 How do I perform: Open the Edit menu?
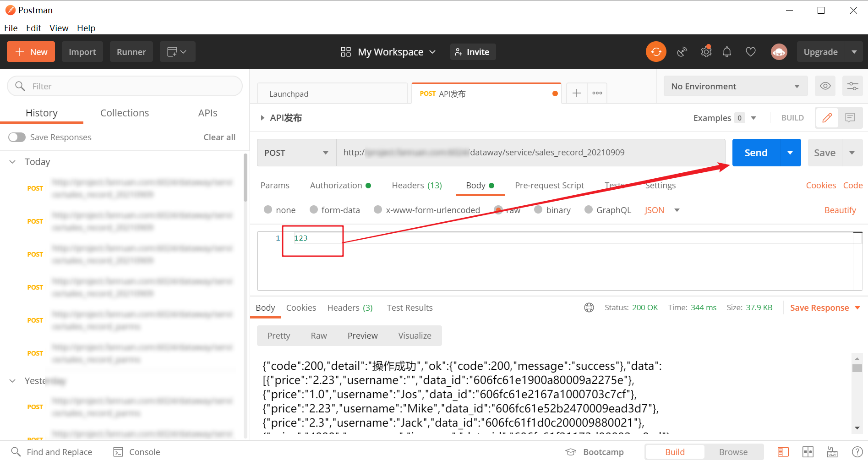[x=33, y=28]
